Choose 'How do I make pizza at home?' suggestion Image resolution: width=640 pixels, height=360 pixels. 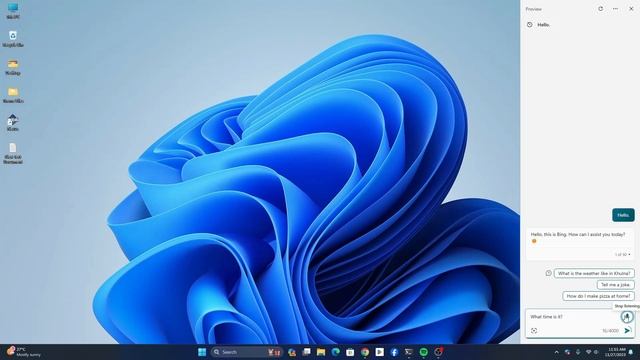[x=598, y=296]
